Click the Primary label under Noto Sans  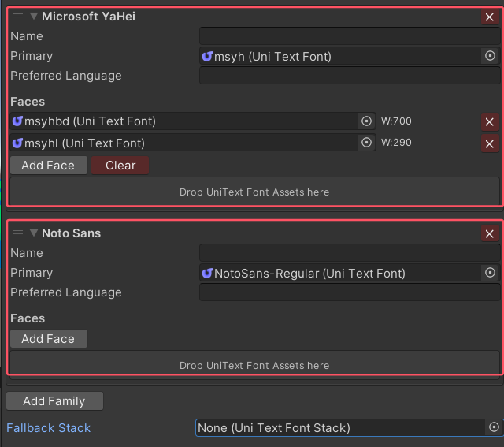coord(31,273)
